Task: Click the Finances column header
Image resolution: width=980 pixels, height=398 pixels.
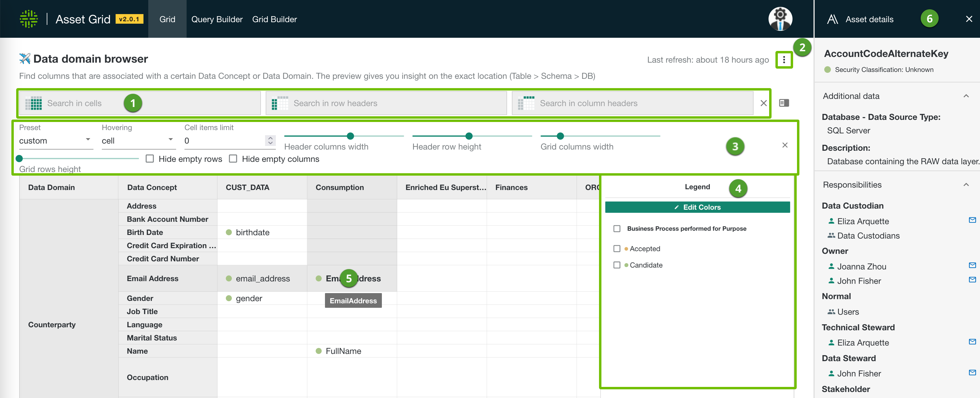Action: pyautogui.click(x=531, y=188)
